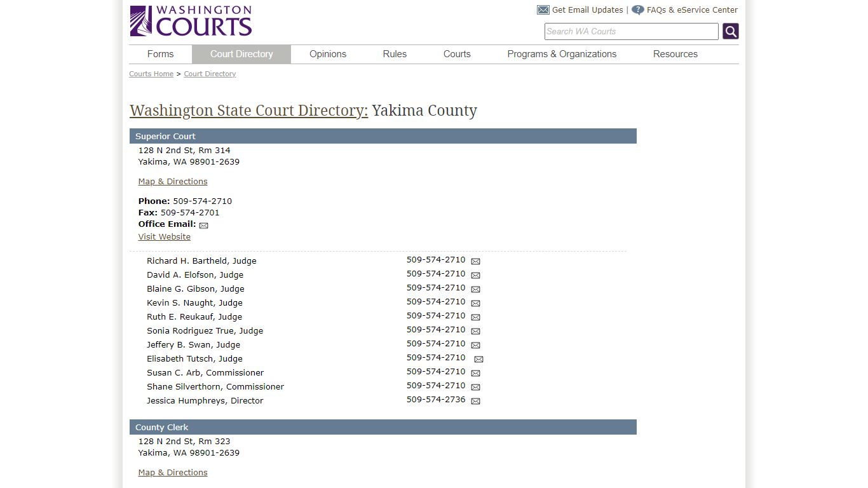Open Superior Court Map & Directions link
The image size is (868, 488).
[173, 182]
